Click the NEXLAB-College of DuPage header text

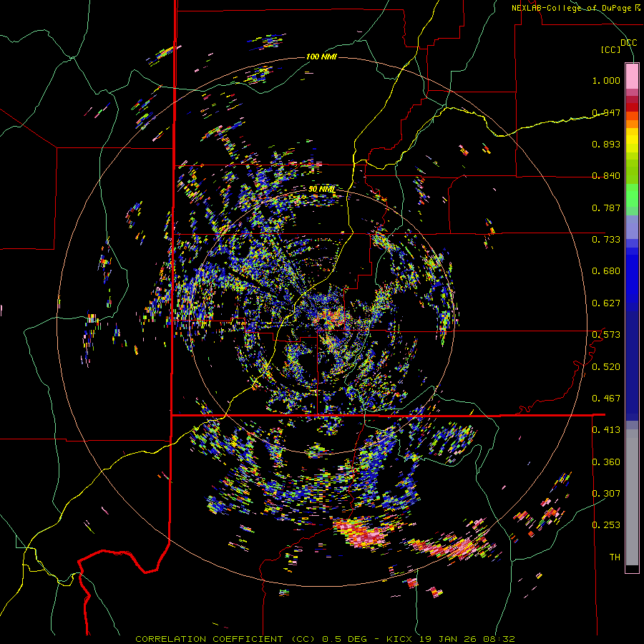[x=575, y=8]
